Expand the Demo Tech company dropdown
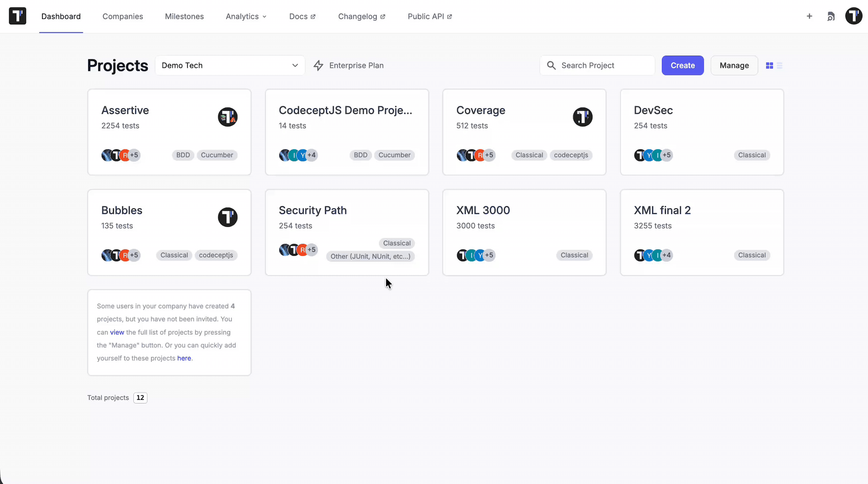 tap(230, 66)
